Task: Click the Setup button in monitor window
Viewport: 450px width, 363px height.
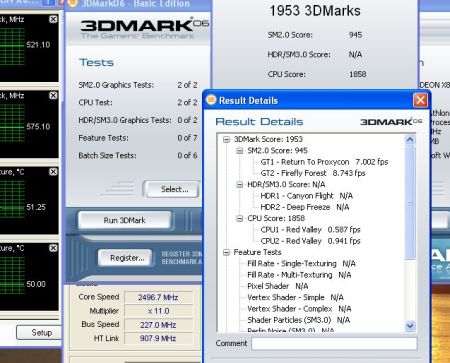Action: [40, 332]
